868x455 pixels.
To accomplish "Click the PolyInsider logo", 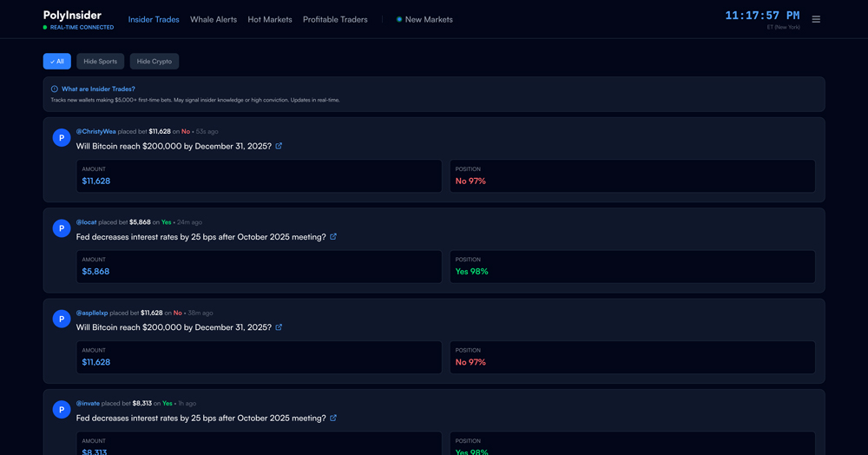I will (x=72, y=16).
